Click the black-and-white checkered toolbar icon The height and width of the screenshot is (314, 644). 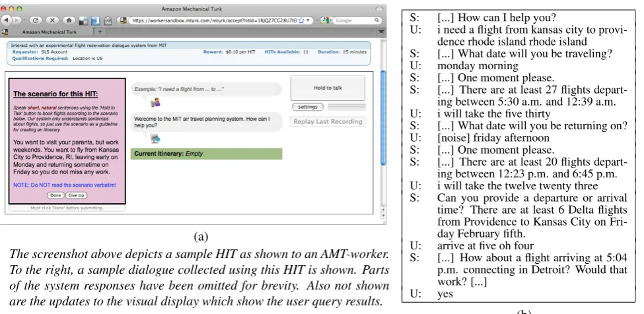tap(83, 20)
